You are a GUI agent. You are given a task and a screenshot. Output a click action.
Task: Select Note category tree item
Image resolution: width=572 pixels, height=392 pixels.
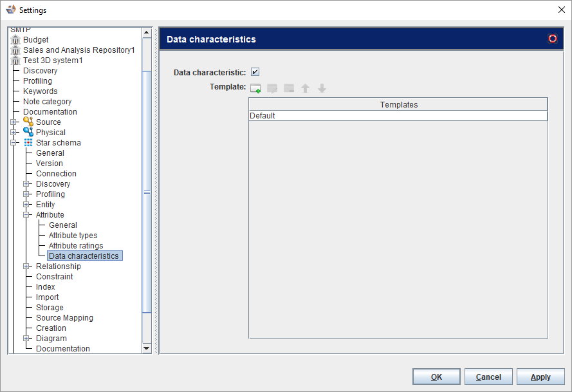point(47,102)
